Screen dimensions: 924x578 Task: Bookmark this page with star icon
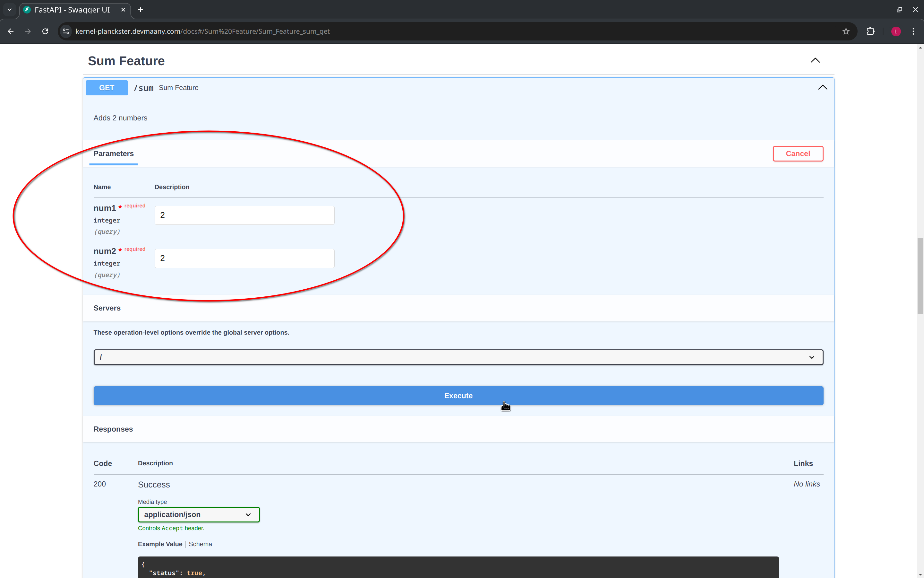pos(846,31)
